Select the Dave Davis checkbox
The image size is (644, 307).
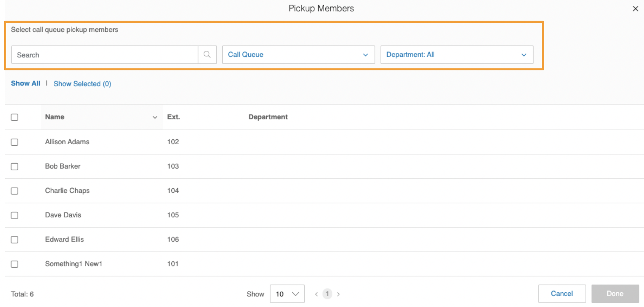click(x=14, y=215)
